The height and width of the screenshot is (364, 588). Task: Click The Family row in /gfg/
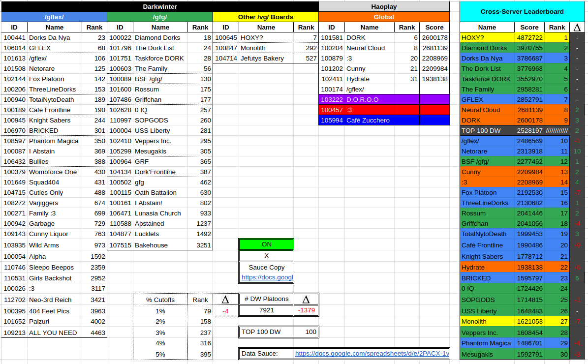160,68
